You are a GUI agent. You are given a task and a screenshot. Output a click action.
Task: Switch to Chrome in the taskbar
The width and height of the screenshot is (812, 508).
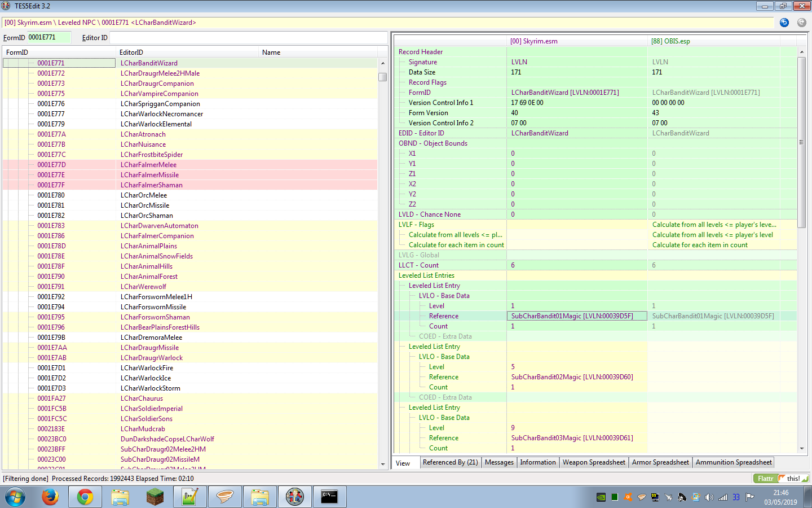[85, 497]
